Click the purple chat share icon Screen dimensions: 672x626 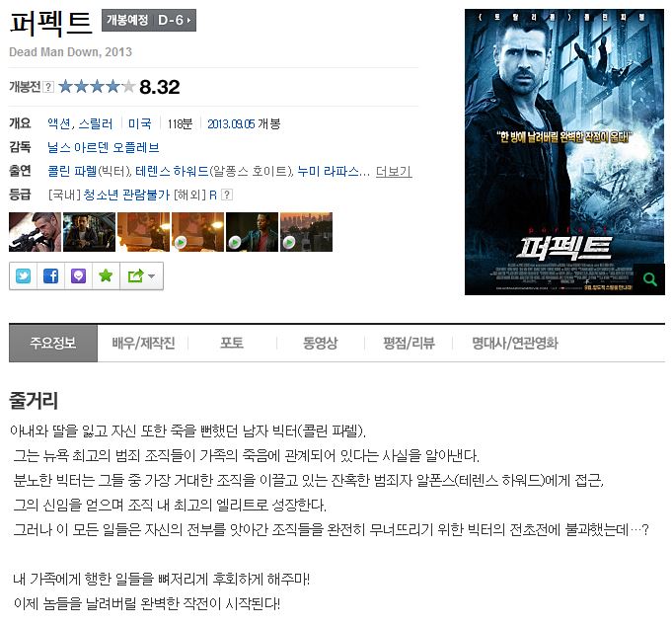[78, 275]
